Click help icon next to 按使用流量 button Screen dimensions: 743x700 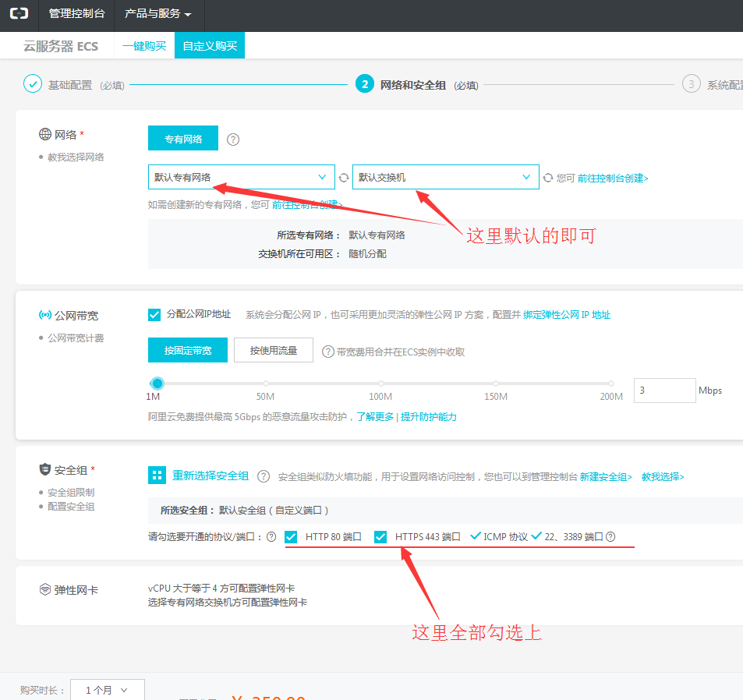point(328,352)
